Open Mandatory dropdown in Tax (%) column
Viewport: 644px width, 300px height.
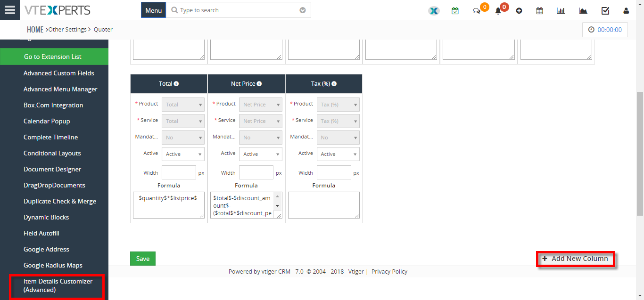pyautogui.click(x=338, y=138)
